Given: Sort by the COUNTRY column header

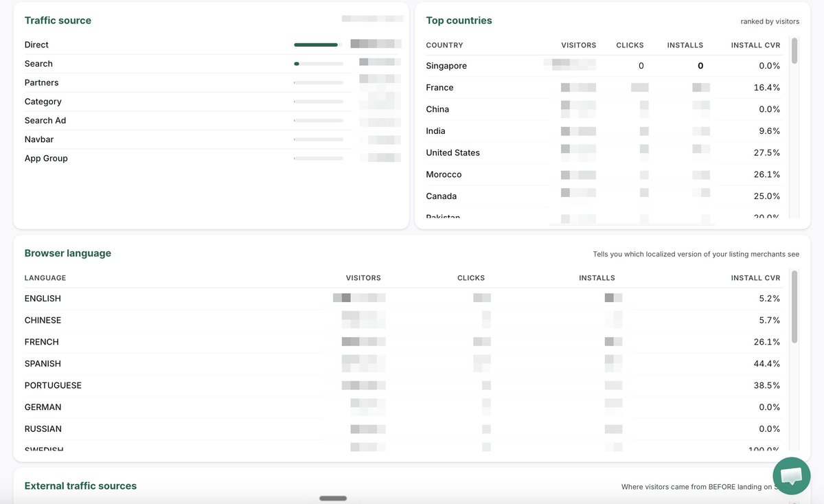Looking at the screenshot, I should 444,45.
